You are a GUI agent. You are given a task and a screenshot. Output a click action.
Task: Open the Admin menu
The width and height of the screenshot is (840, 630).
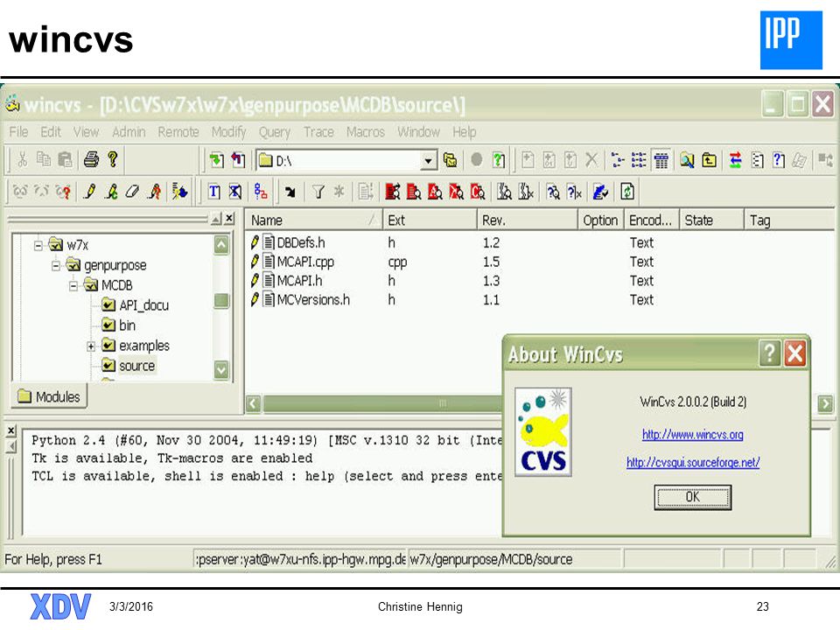pyautogui.click(x=129, y=132)
